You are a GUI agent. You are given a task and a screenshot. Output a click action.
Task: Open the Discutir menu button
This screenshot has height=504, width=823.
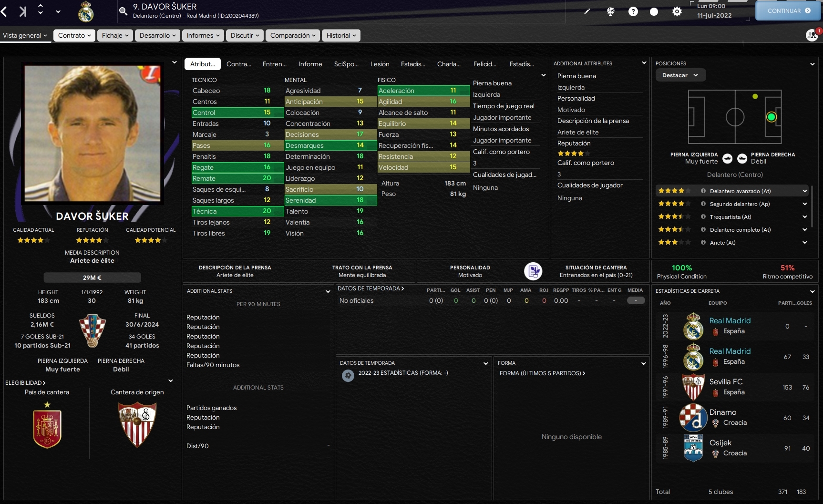point(245,35)
